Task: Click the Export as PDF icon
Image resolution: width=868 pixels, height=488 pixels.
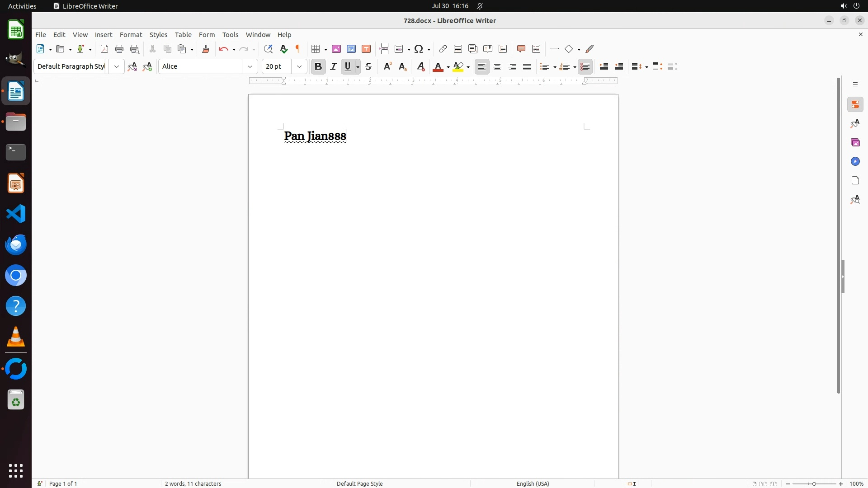Action: coord(104,49)
